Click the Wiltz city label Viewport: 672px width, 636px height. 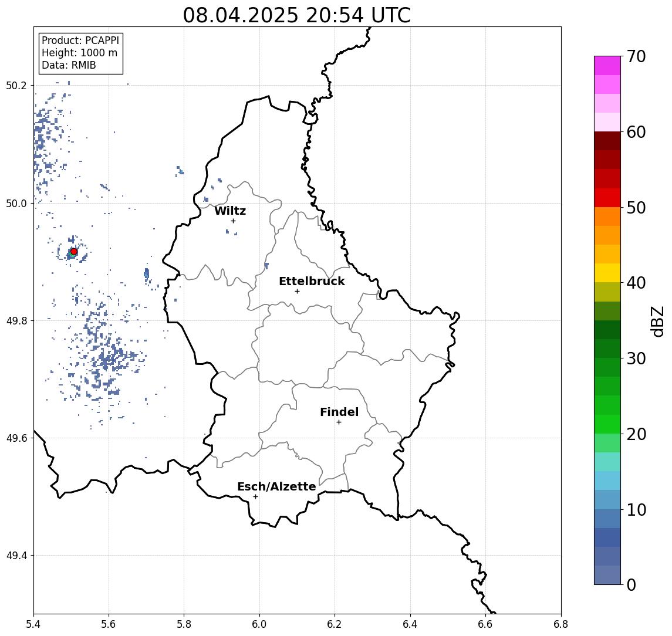coord(230,211)
